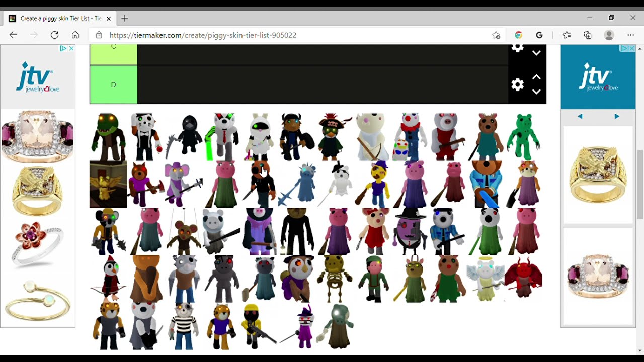
Task: Select the yellow hazmat skin with rifle
Action: tap(259, 326)
